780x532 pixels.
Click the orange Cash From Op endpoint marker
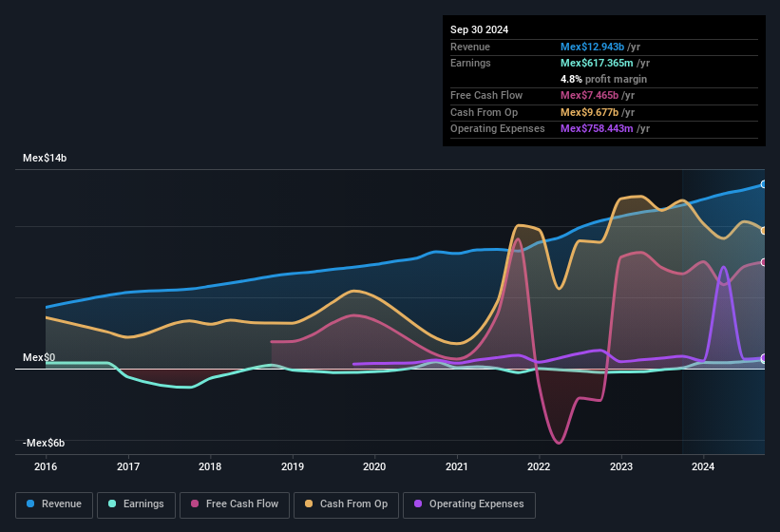pyautogui.click(x=763, y=231)
